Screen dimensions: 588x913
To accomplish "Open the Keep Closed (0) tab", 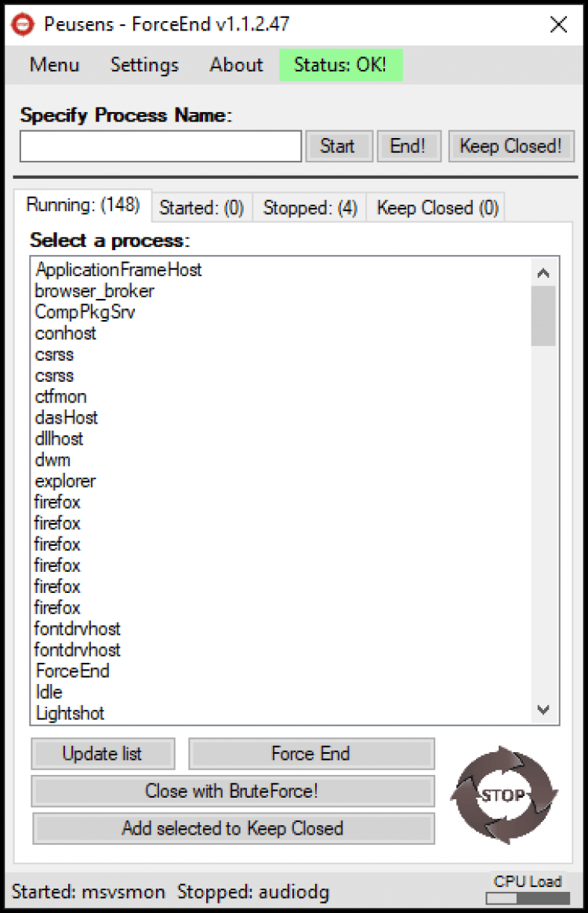I will pyautogui.click(x=437, y=208).
